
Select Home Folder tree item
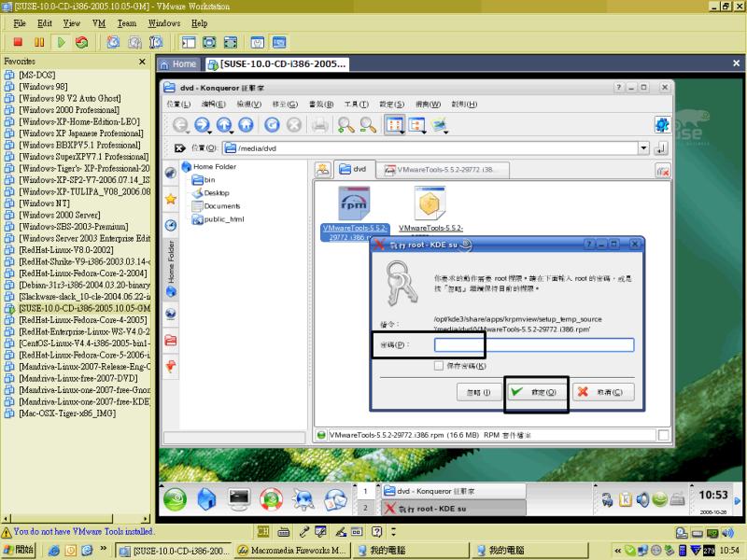(208, 167)
